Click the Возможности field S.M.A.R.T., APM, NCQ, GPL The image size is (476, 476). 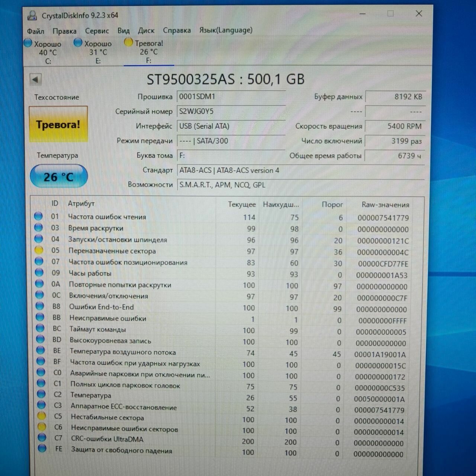[x=300, y=185]
